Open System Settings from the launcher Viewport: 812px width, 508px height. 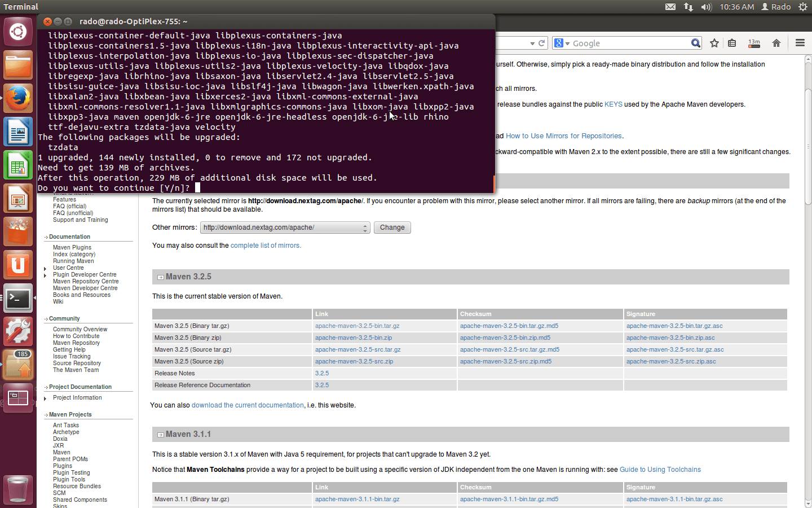(x=18, y=331)
